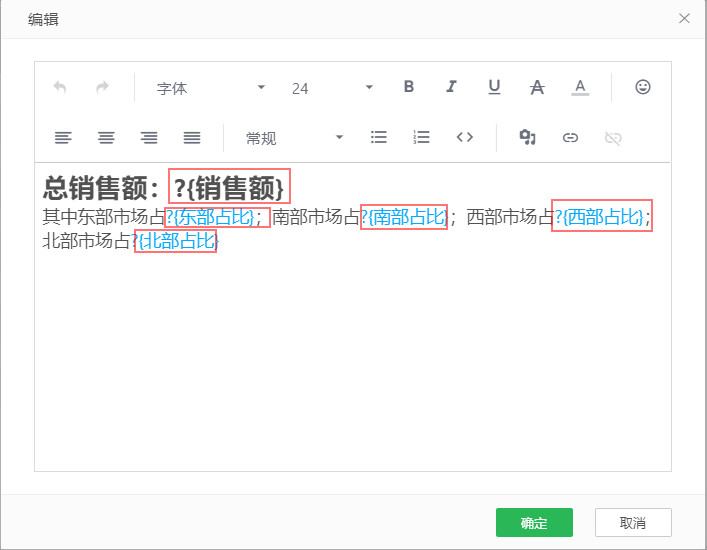Click the ?{东部占比} parameter

[210, 217]
